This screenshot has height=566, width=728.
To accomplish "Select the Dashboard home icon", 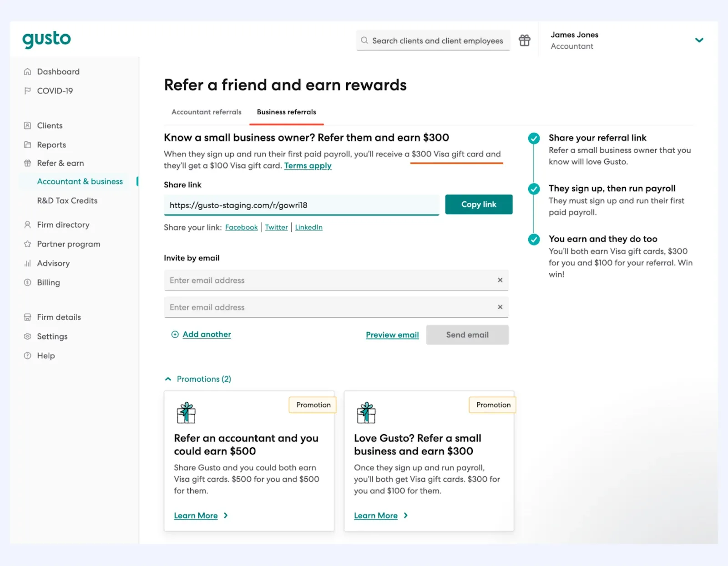I will pyautogui.click(x=28, y=71).
